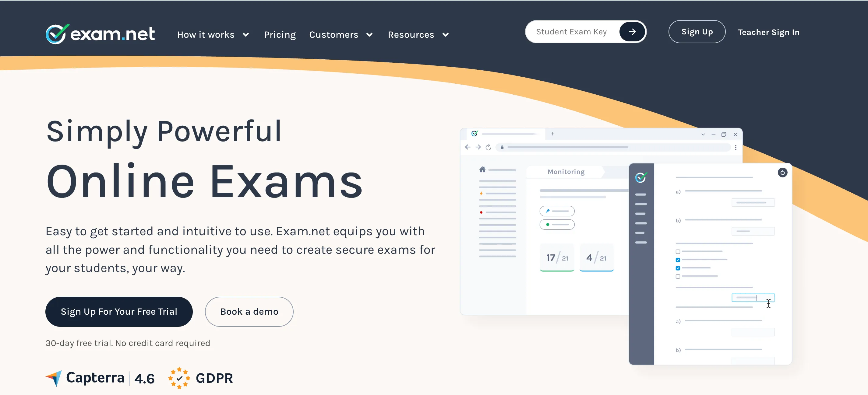Click the bottom unchecked checkbox in the exam mockup
Image resolution: width=868 pixels, height=395 pixels.
(x=678, y=276)
